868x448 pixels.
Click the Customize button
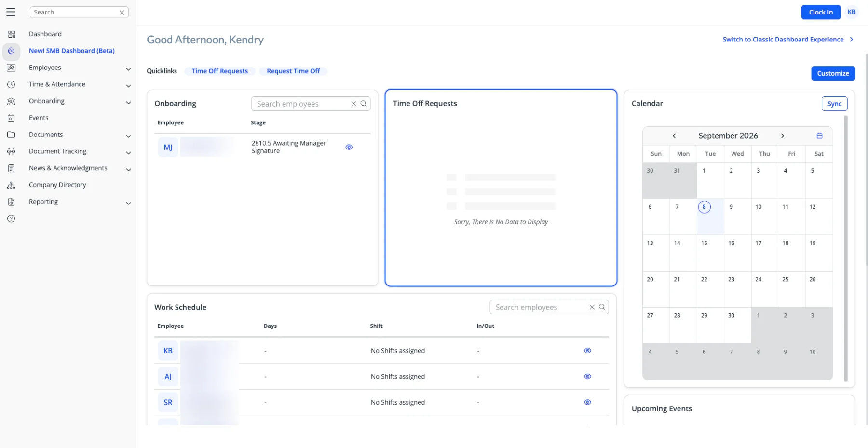coord(833,73)
